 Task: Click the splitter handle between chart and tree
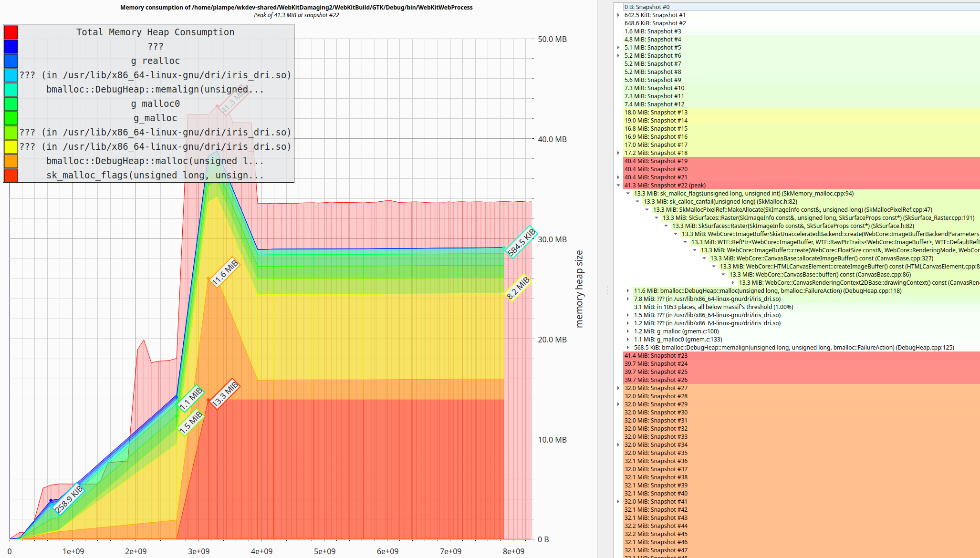607,289
